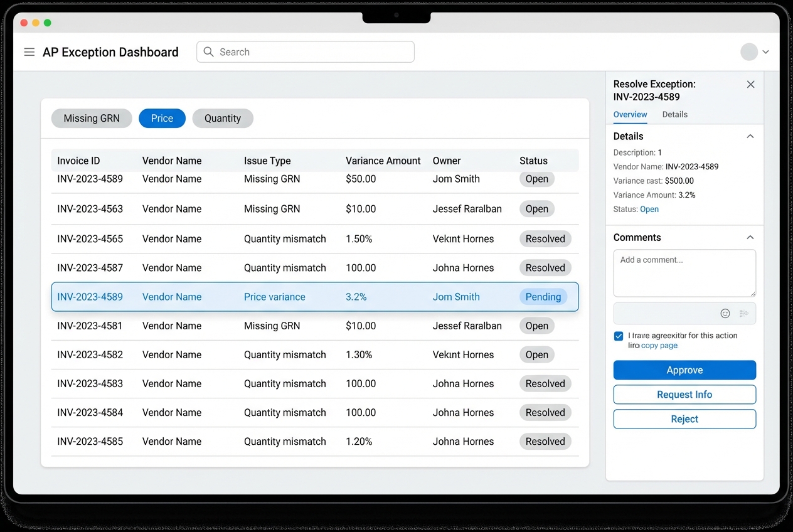This screenshot has width=793, height=532.
Task: Open the emoji picker in the comment box
Action: (725, 313)
